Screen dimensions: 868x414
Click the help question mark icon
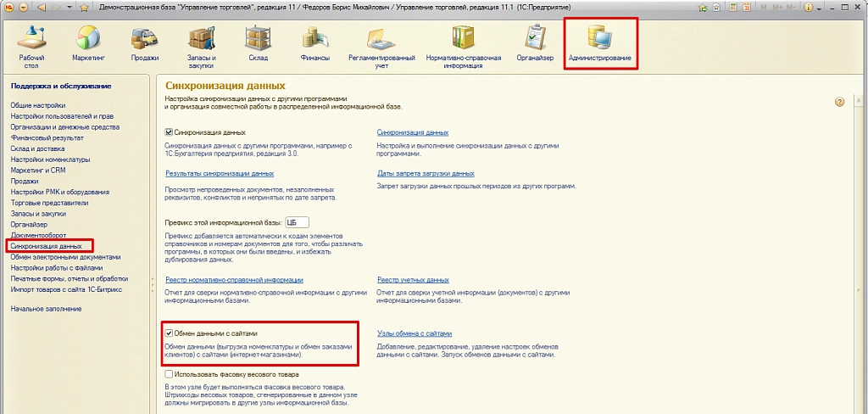point(840,102)
